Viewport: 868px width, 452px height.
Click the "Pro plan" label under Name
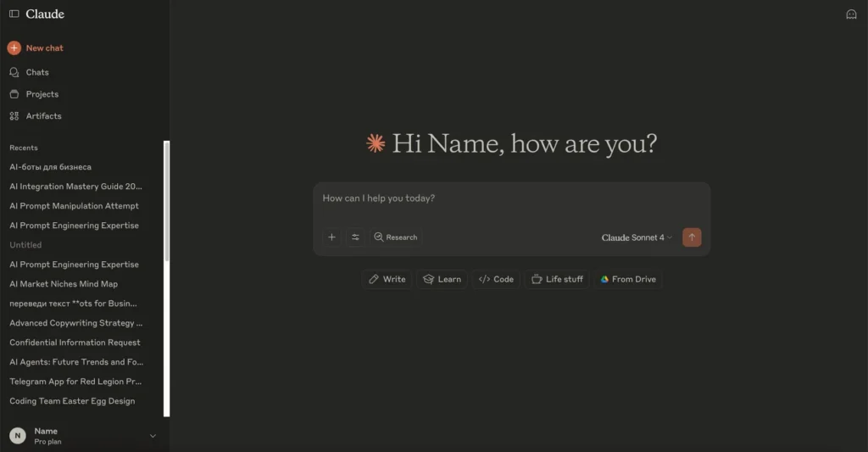coord(47,442)
